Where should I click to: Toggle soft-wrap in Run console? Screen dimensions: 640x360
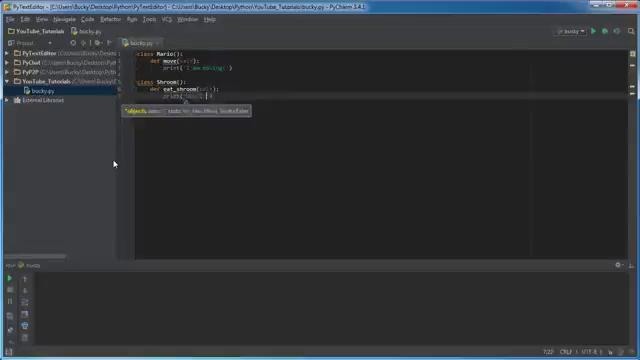[24, 302]
